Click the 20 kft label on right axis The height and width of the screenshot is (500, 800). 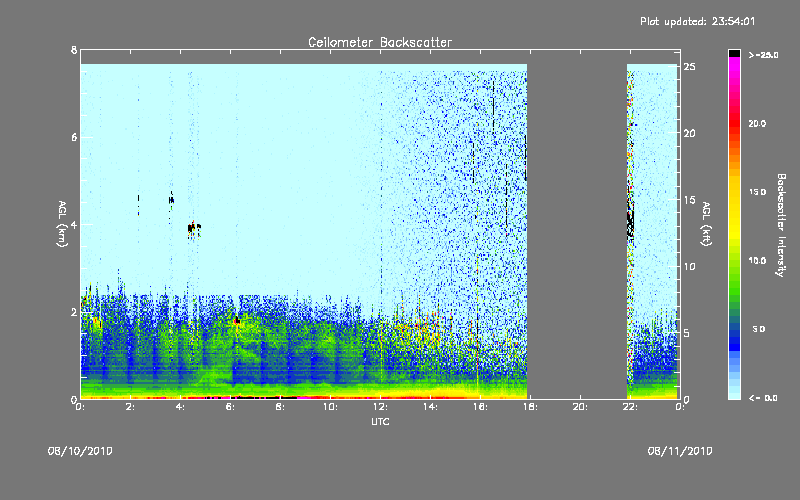pos(689,133)
